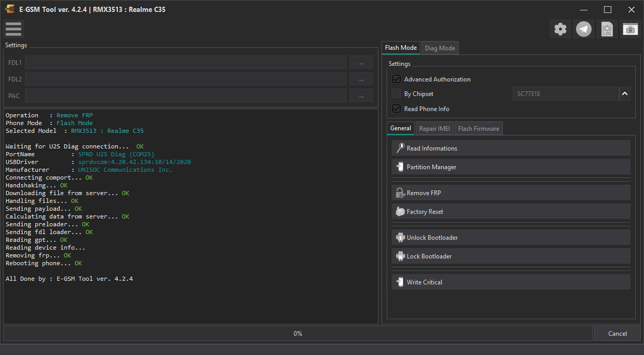Click Lock Bootloader

(511, 256)
